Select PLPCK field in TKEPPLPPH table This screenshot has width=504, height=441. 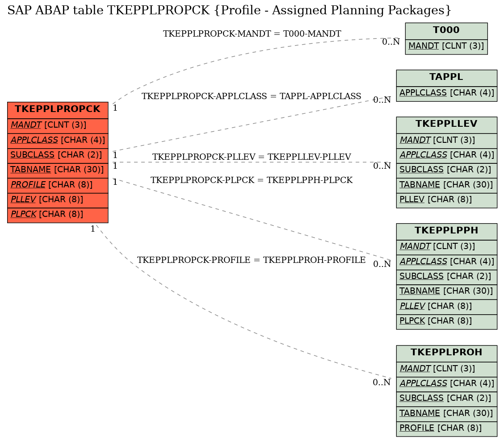(446, 322)
